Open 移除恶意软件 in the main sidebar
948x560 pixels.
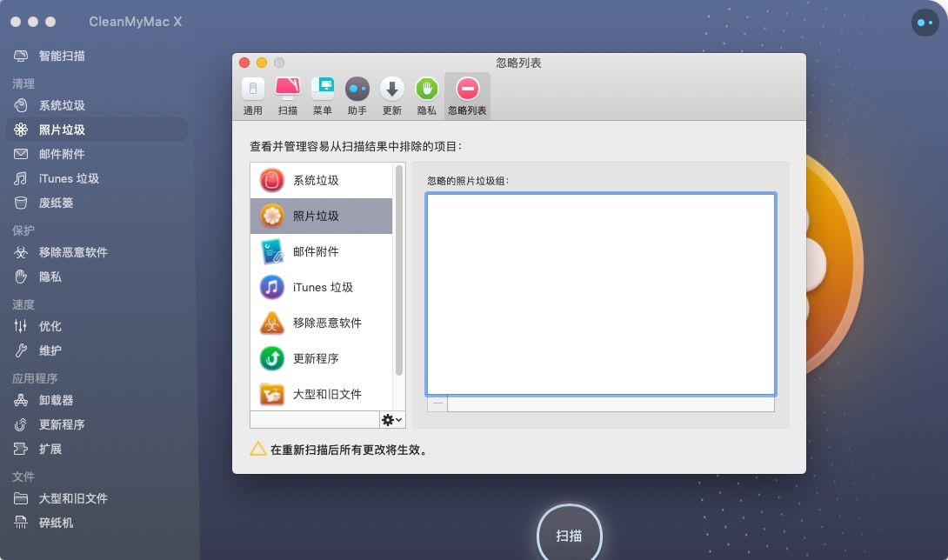click(97, 252)
